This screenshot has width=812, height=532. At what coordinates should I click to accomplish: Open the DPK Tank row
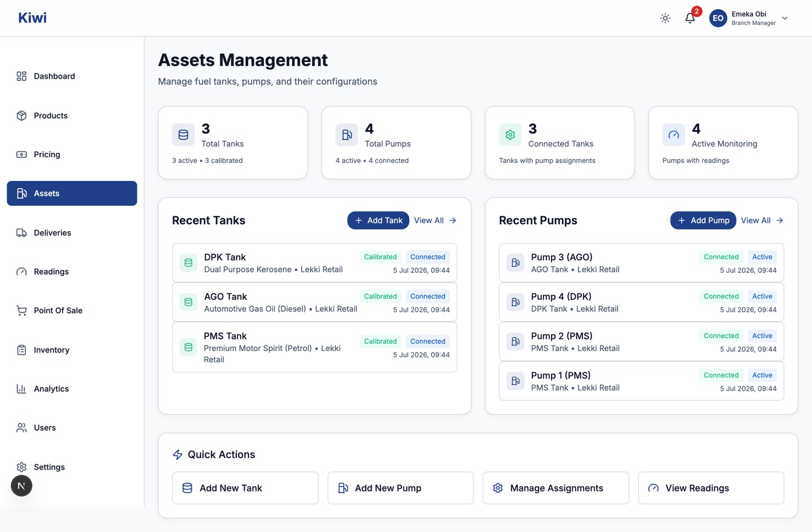pyautogui.click(x=315, y=263)
